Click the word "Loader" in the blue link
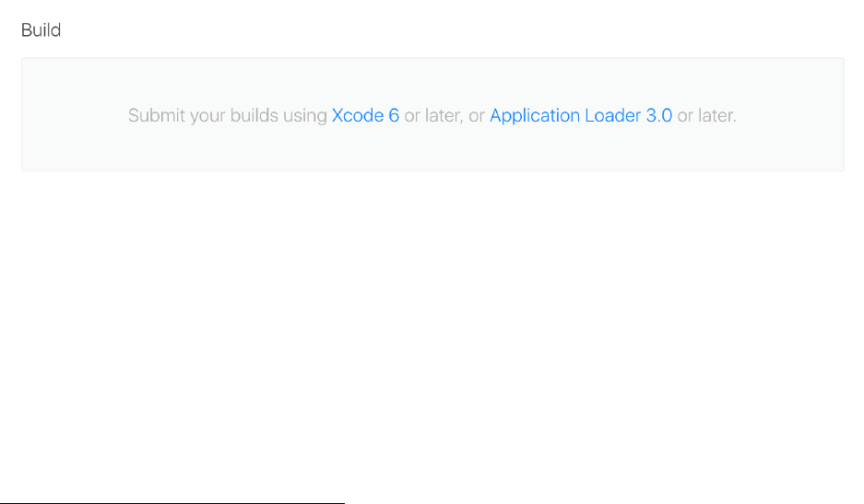Viewport: 864px width, 504px height. [x=612, y=116]
